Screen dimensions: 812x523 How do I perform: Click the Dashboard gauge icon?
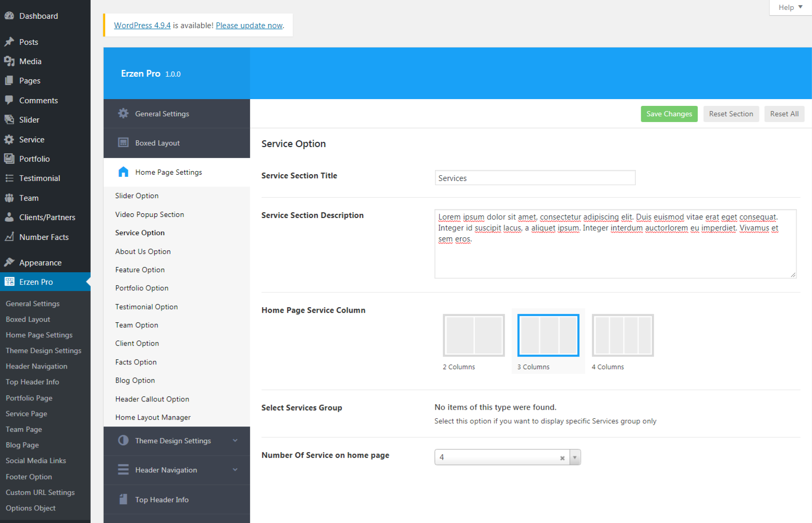[x=9, y=16]
